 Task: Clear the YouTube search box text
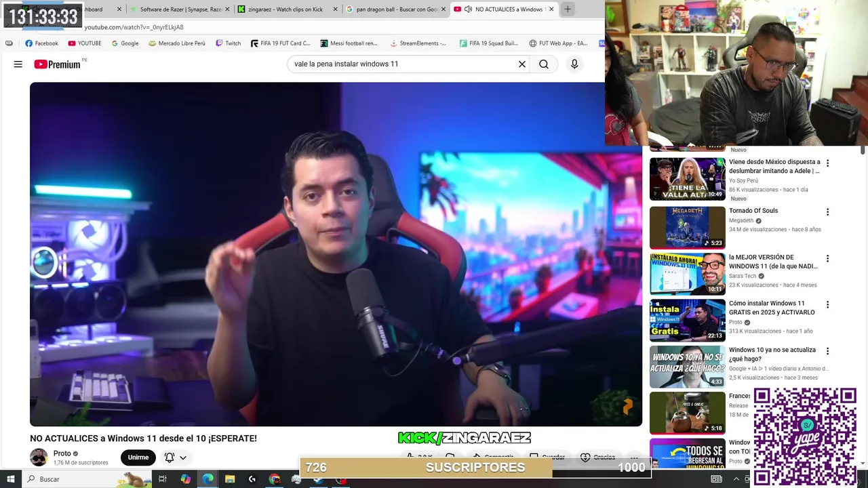click(x=522, y=64)
